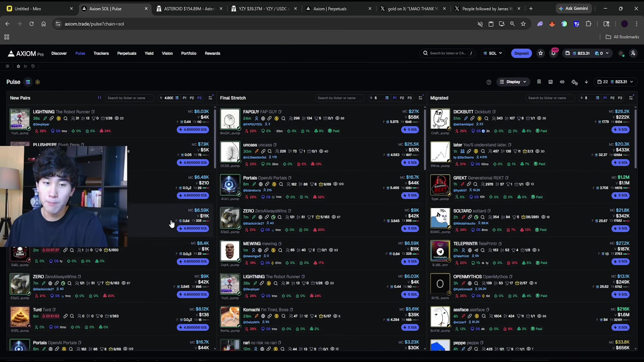This screenshot has height=362, width=644.
Task: Expand header wallet balance 823.31 dropdown
Action: (x=587, y=53)
